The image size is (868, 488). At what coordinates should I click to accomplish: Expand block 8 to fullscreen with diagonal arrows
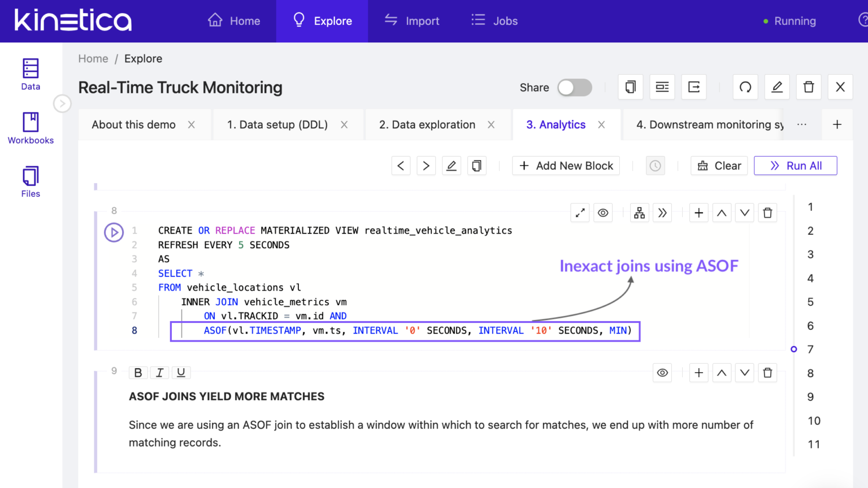[580, 212]
